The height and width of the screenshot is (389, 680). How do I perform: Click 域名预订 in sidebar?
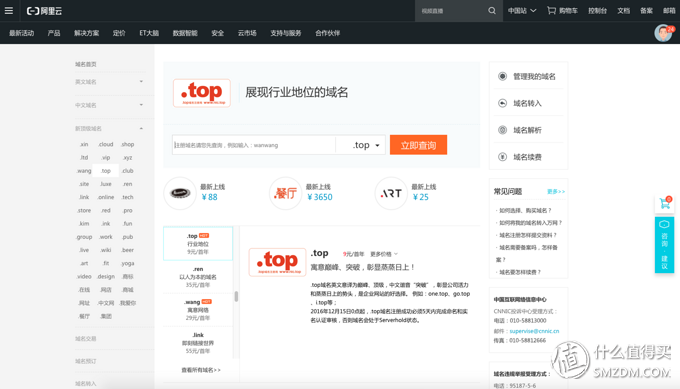(x=85, y=361)
